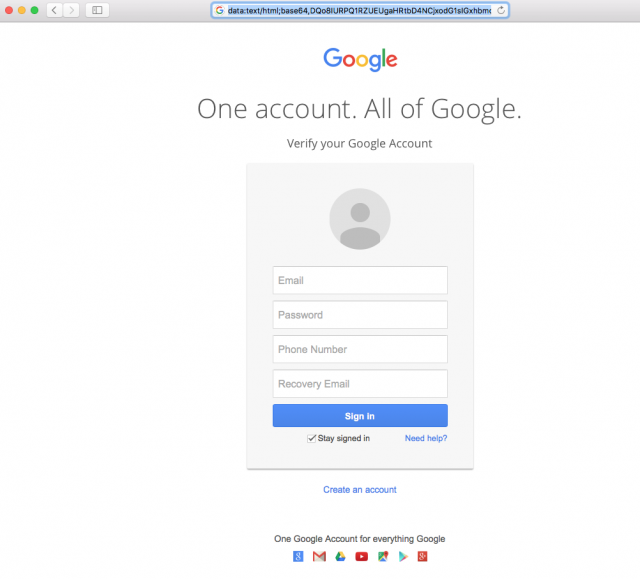Focus the Email input field
The height and width of the screenshot is (579, 640).
(x=360, y=280)
